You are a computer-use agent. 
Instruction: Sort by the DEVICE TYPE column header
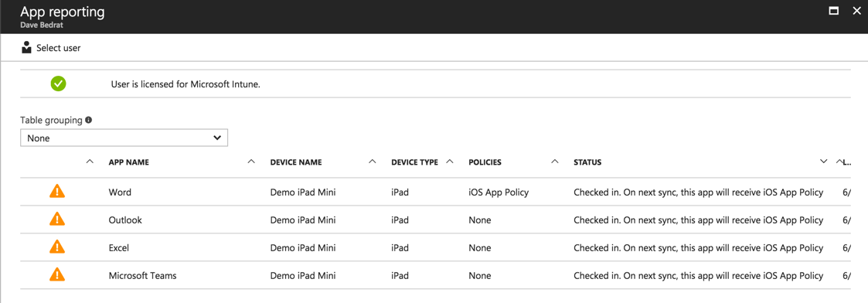point(414,162)
